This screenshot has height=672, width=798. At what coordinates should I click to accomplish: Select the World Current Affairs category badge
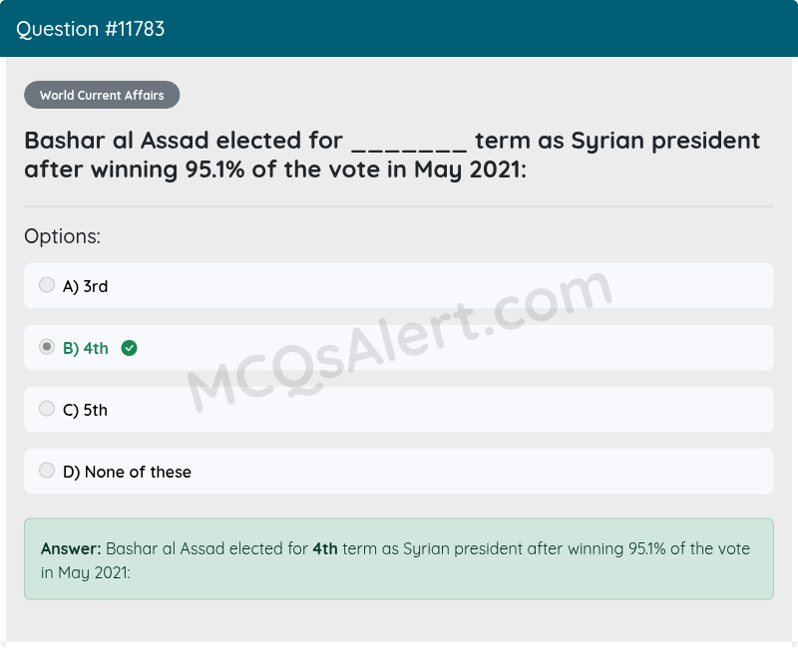coord(102,95)
